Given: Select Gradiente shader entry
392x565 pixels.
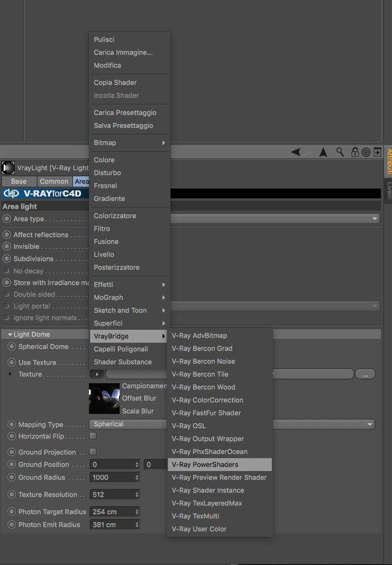Looking at the screenshot, I should (x=129, y=199).
